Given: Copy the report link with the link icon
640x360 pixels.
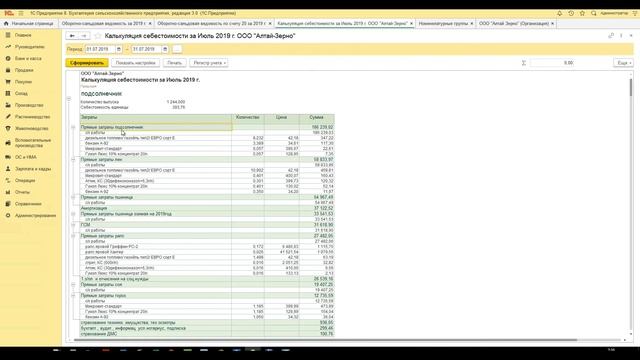Looking at the screenshot, I should point(611,36).
